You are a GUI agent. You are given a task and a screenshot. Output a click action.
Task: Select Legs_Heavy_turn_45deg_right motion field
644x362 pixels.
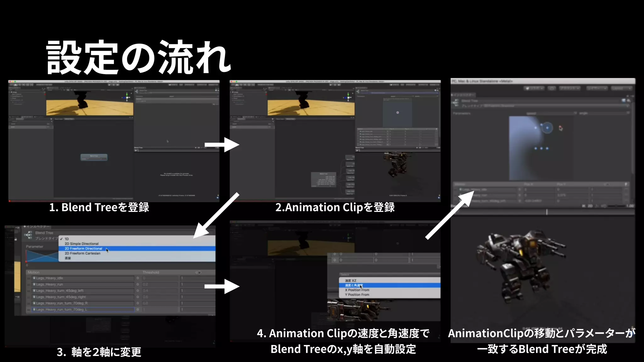tap(83, 297)
